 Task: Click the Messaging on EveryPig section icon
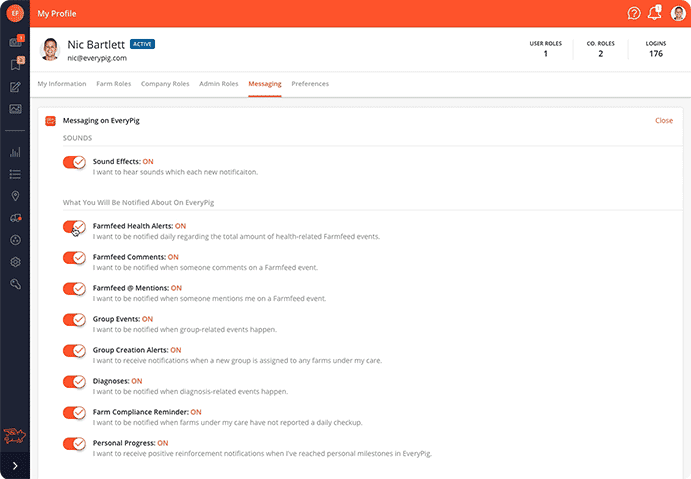[x=50, y=121]
